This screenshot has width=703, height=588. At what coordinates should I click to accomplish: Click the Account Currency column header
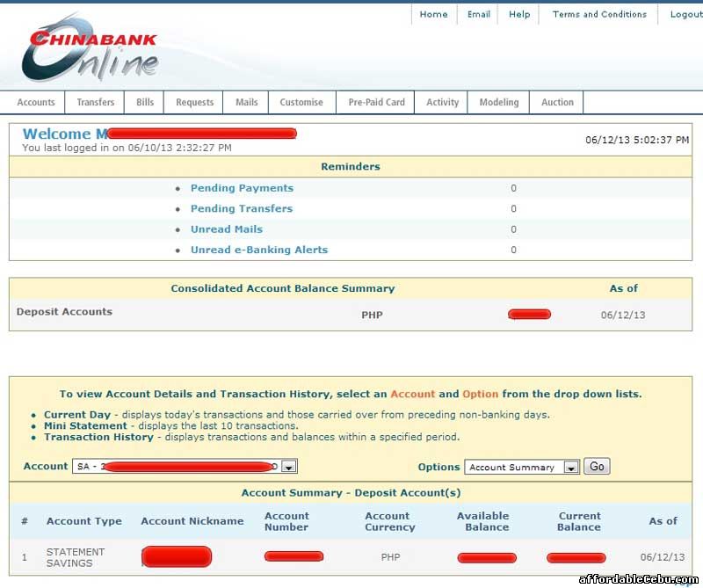[389, 521]
